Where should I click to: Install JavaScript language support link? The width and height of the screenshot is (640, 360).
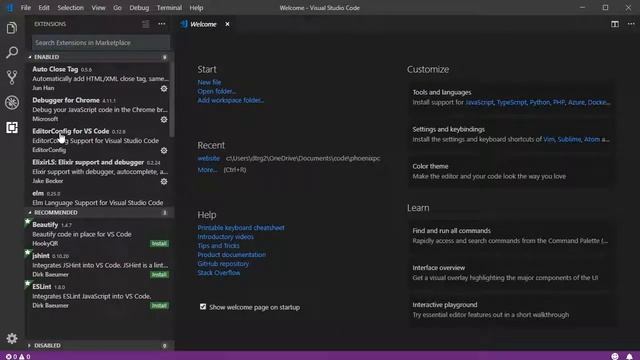point(479,102)
